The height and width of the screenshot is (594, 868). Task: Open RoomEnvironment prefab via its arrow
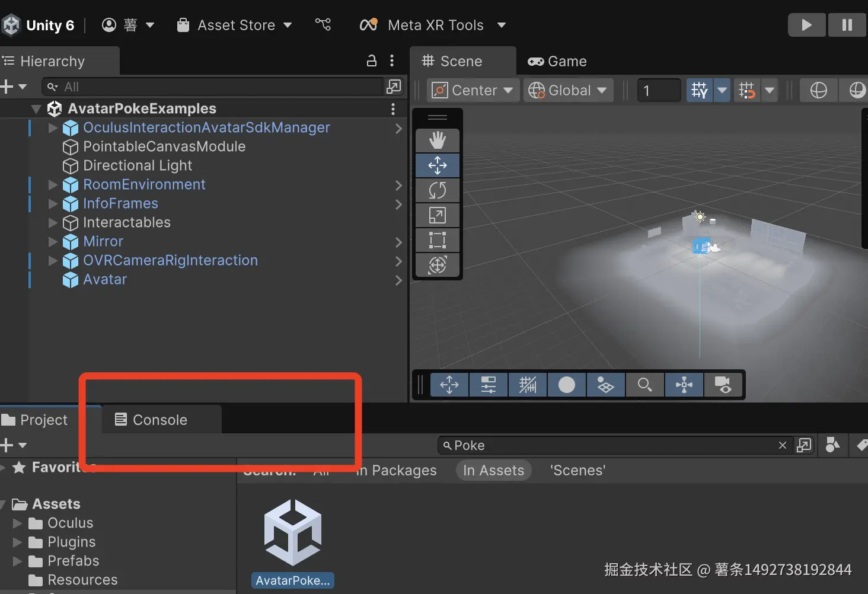(x=398, y=186)
